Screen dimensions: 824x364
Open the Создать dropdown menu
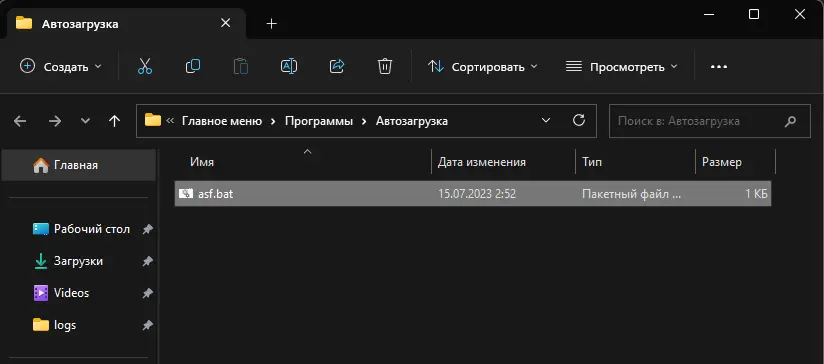[60, 67]
